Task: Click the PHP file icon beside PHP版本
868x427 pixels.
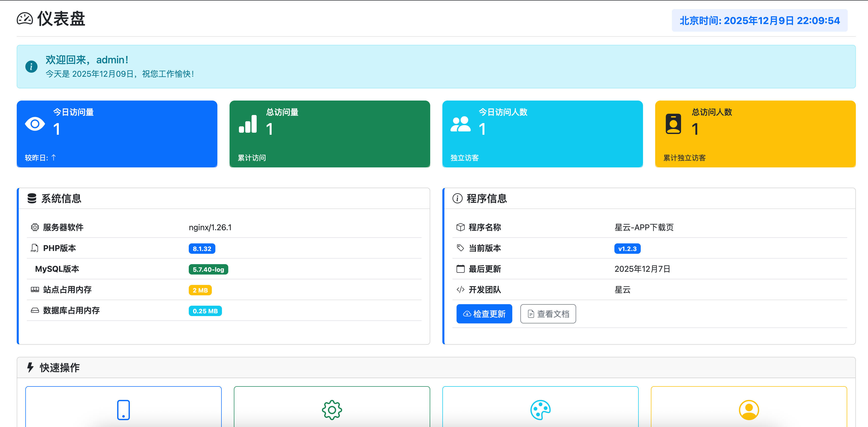Action: pos(34,248)
